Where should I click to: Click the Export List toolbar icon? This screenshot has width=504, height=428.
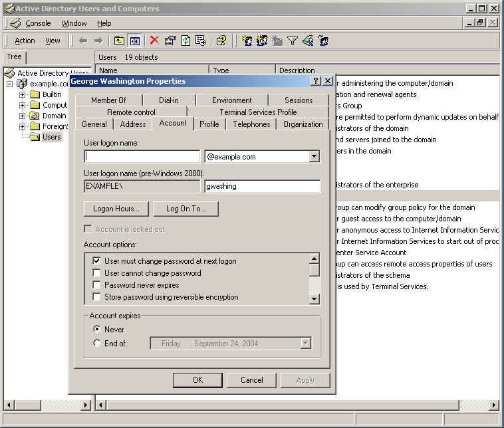[201, 41]
